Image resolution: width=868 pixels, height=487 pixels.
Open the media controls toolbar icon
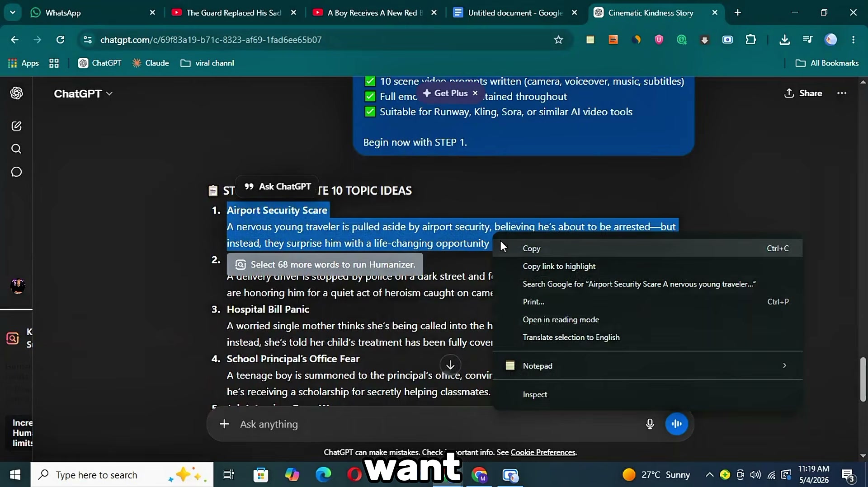[808, 40]
